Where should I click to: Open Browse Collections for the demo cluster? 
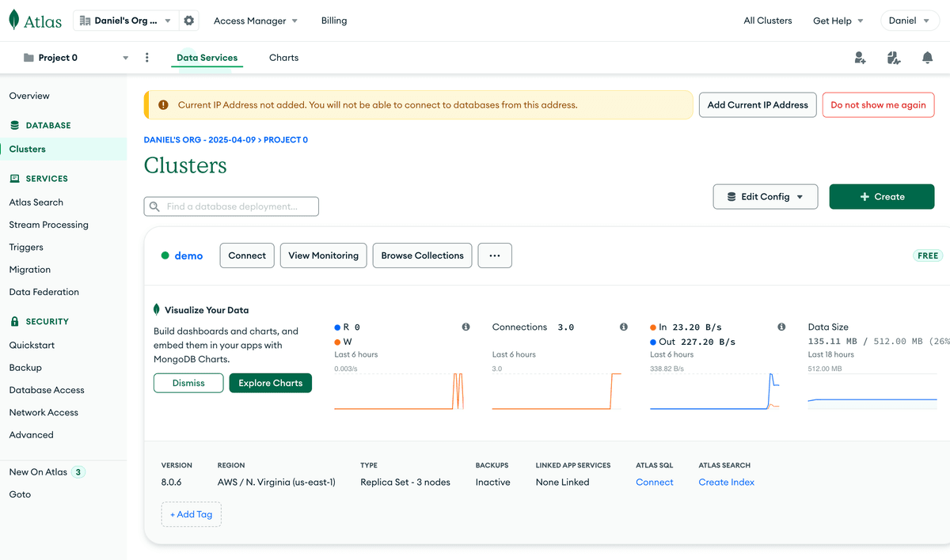422,255
